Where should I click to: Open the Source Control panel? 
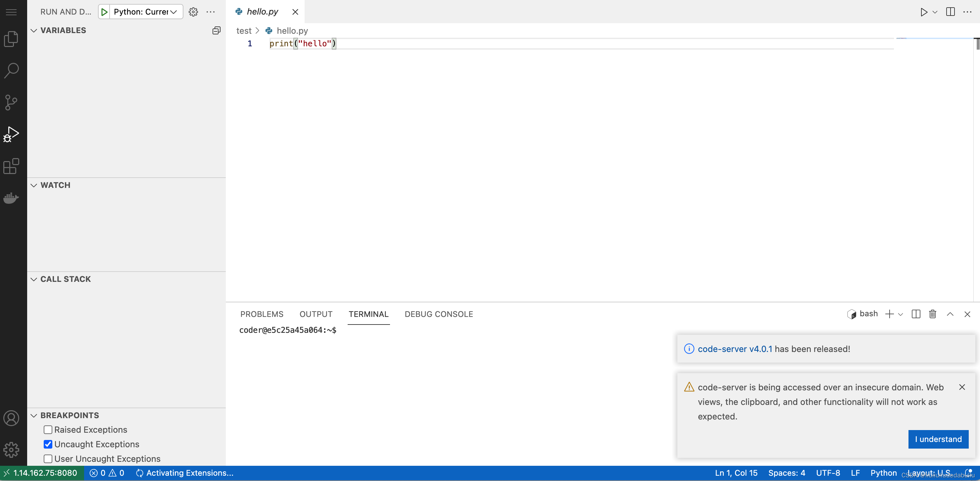click(x=11, y=102)
